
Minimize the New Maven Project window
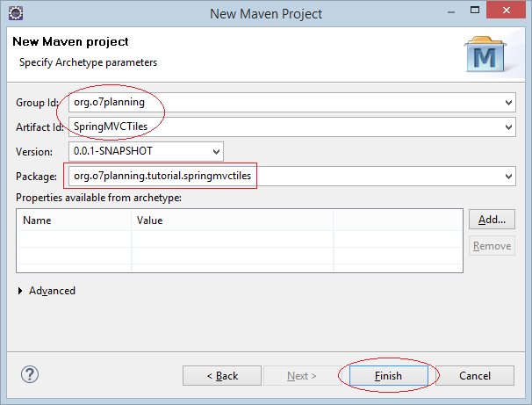click(x=451, y=13)
